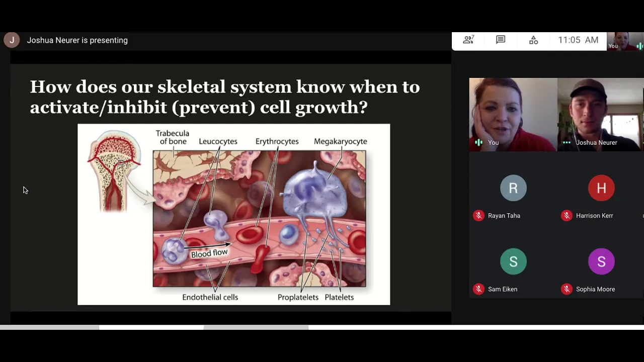This screenshot has width=644, height=362.
Task: Click the 'Proplatelets' label in diagram
Action: coord(298,297)
